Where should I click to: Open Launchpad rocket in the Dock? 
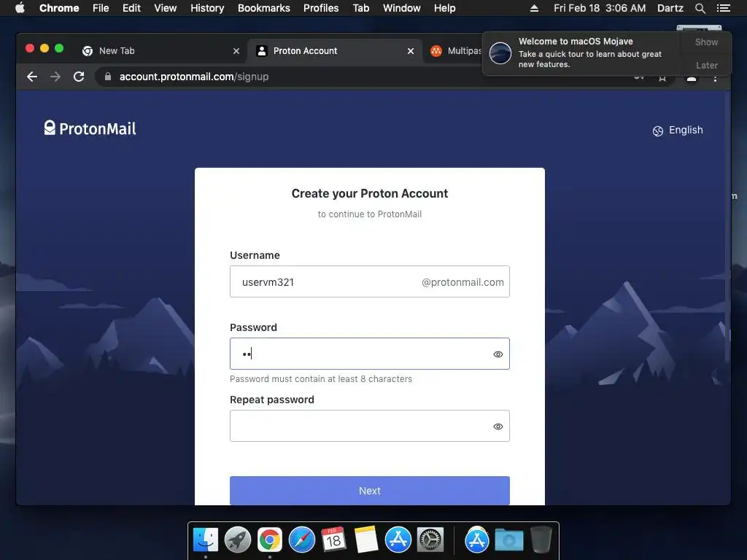point(237,540)
